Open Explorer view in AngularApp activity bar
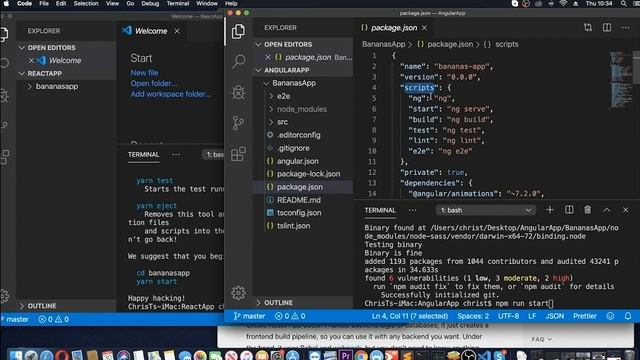Image resolution: width=640 pixels, height=360 pixels. (238, 31)
